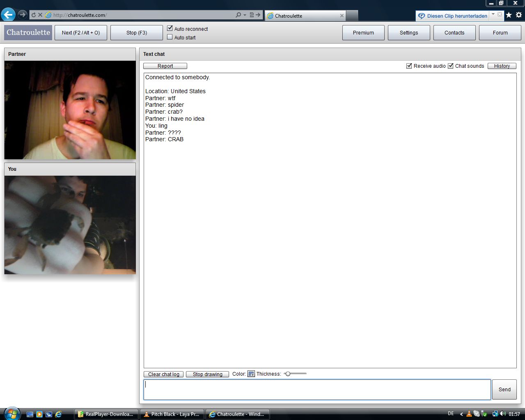Skip to next partner with Next button
Image resolution: width=525 pixels, height=420 pixels.
81,32
